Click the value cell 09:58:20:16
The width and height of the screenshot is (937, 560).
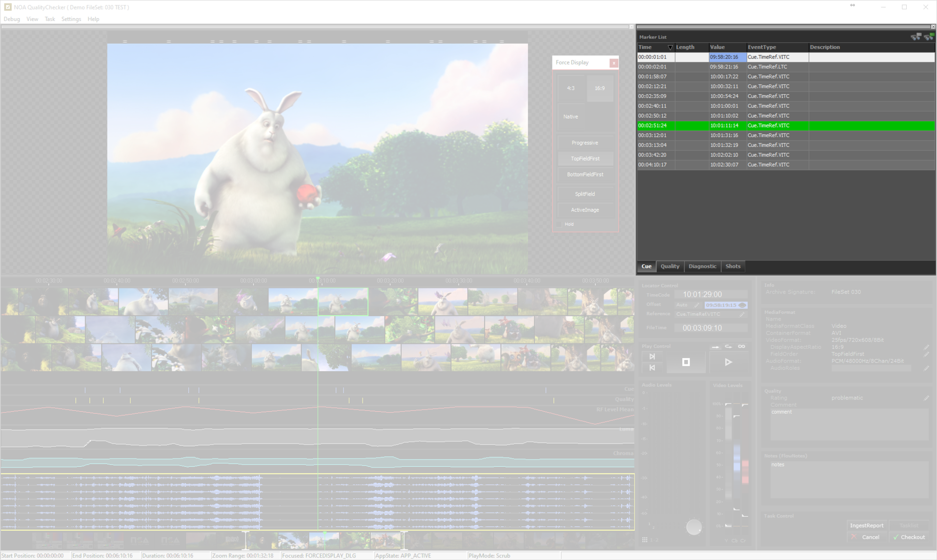tap(727, 57)
